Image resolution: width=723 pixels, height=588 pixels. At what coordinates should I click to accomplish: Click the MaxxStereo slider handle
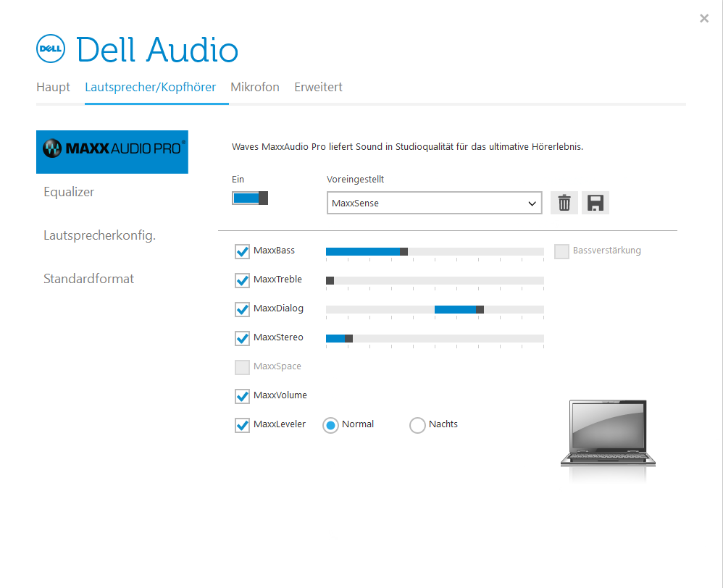349,339
